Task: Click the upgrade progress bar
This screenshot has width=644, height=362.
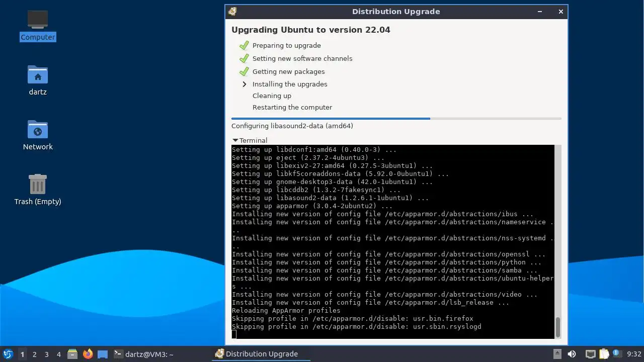Action: click(396, 119)
